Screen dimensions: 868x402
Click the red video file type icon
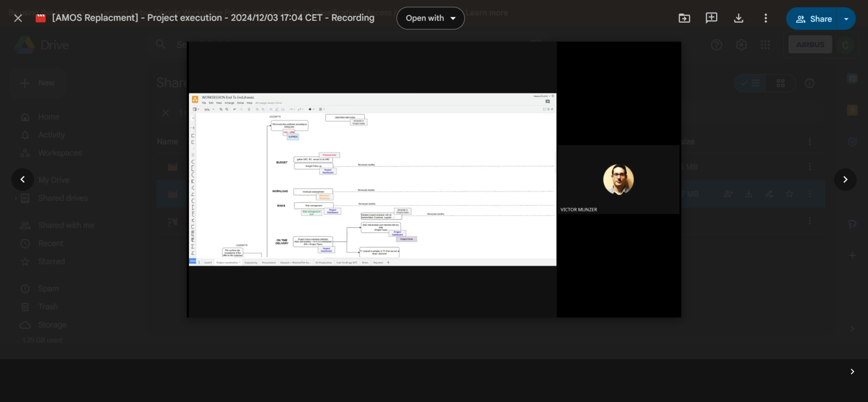click(x=41, y=18)
